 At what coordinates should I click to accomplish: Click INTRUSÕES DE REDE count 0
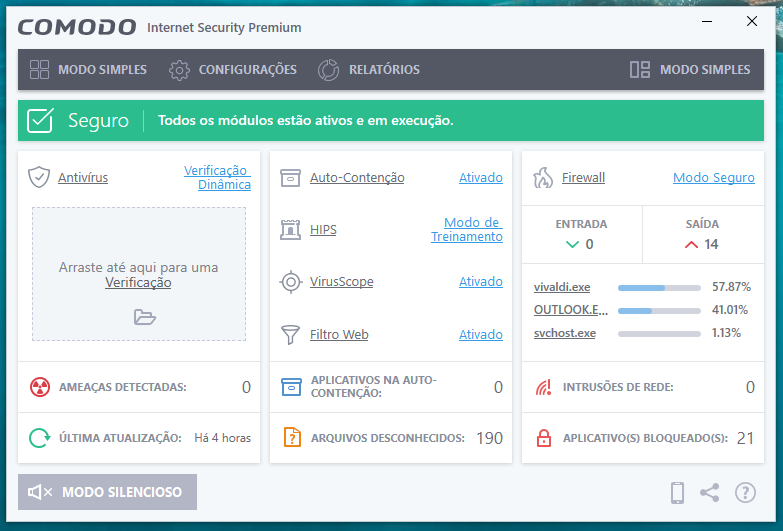(750, 387)
